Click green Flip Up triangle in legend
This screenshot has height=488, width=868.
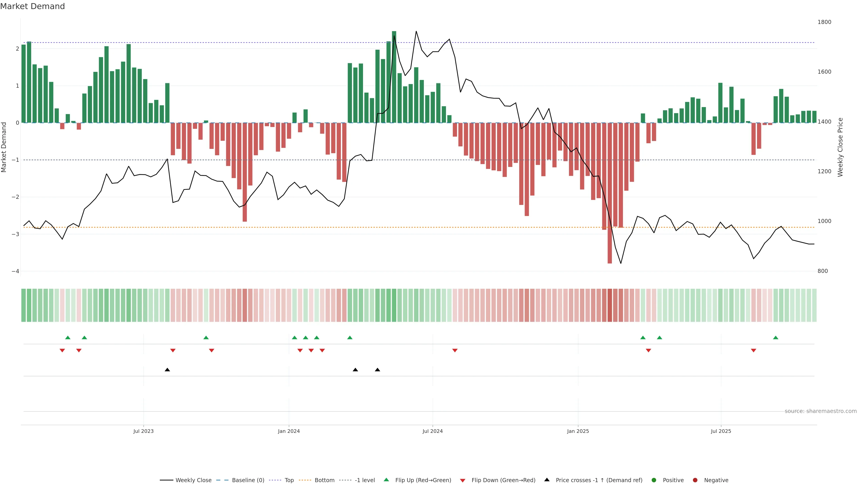[387, 480]
